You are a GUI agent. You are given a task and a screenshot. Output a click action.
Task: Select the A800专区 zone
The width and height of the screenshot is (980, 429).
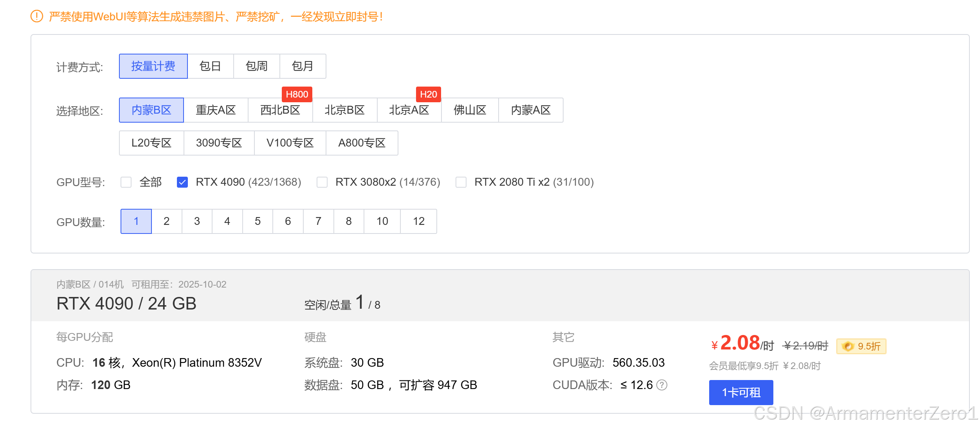[362, 143]
